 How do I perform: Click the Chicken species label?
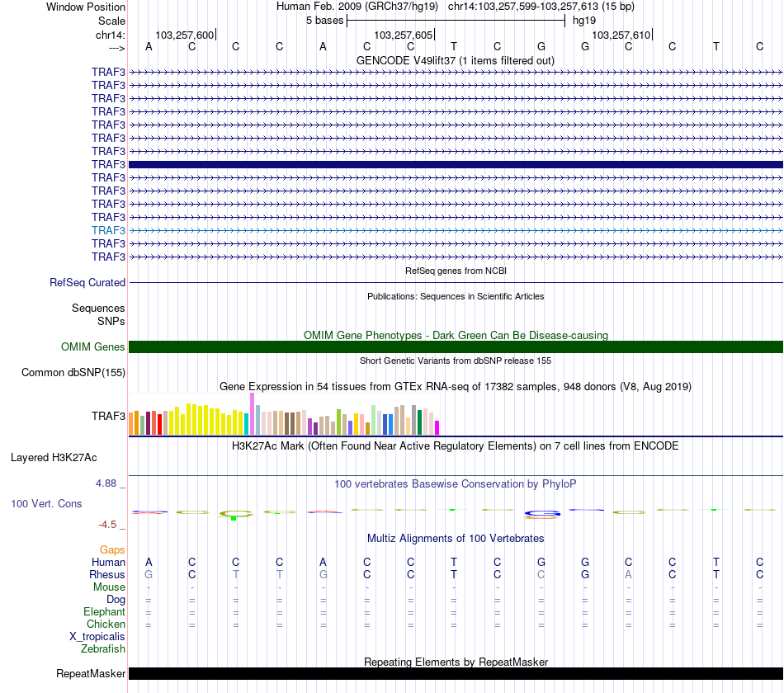[106, 624]
